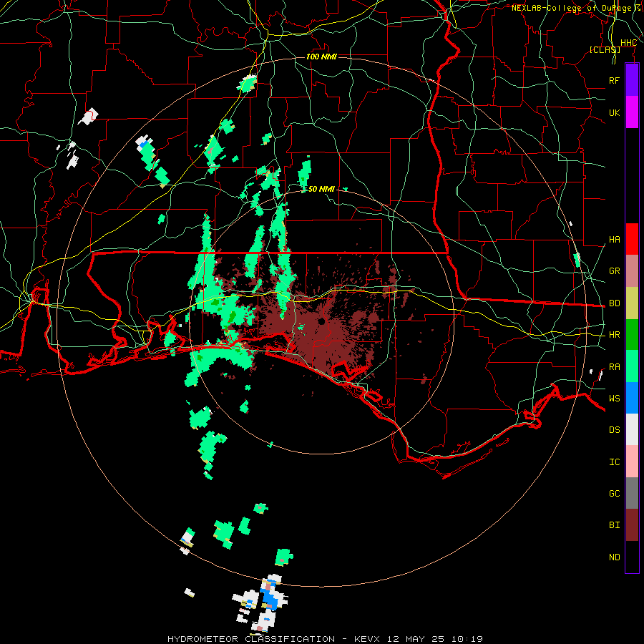Click the 50 NMI range ring label
644x644 pixels.
click(x=321, y=189)
